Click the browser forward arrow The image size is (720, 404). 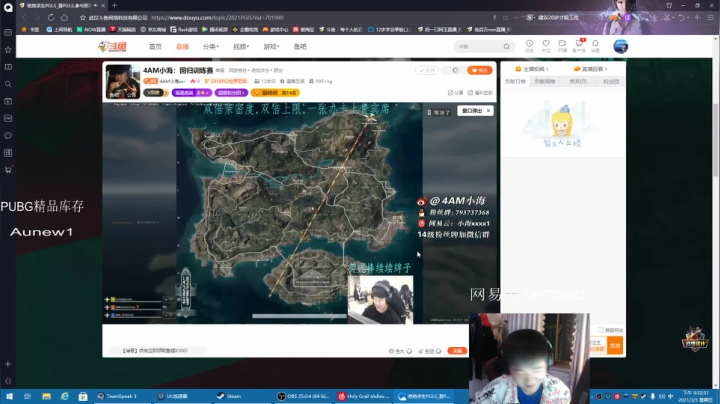[38, 17]
